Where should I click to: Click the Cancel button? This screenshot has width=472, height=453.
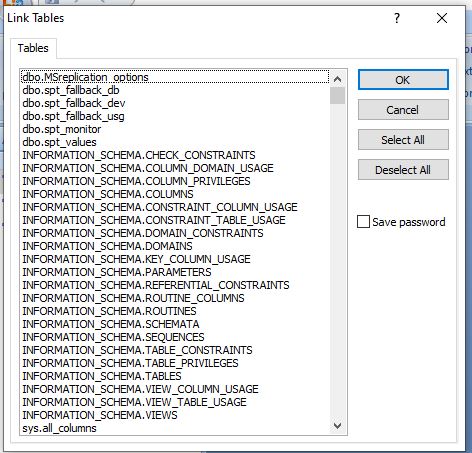tap(403, 110)
